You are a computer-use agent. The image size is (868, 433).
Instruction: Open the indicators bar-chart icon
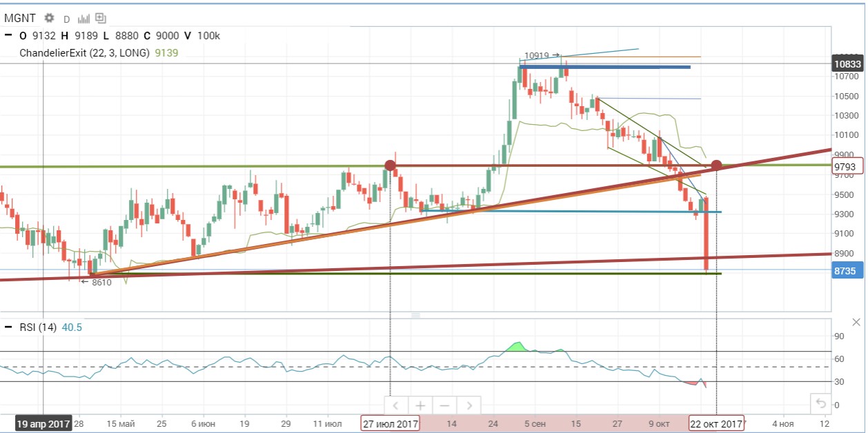point(84,19)
